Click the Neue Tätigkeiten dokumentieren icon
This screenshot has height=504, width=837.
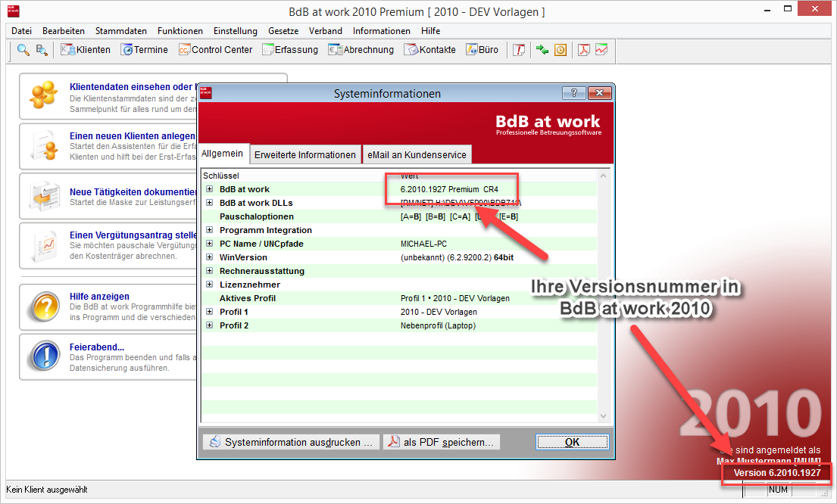click(44, 196)
